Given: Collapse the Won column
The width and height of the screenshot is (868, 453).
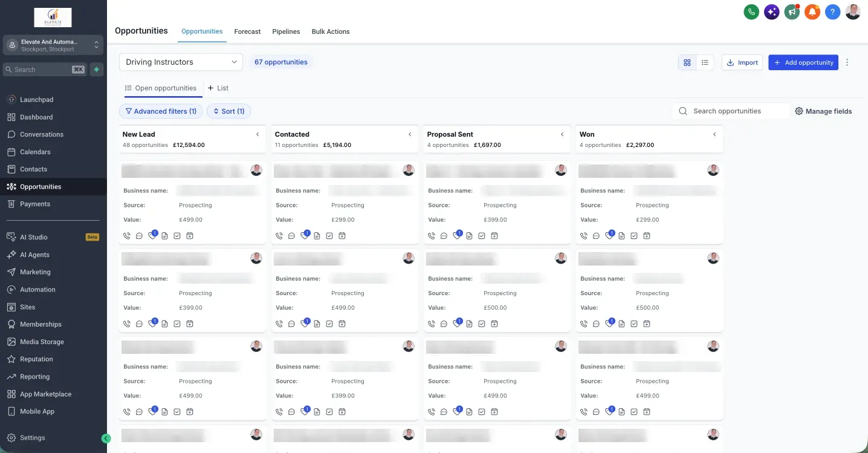Looking at the screenshot, I should [x=714, y=134].
